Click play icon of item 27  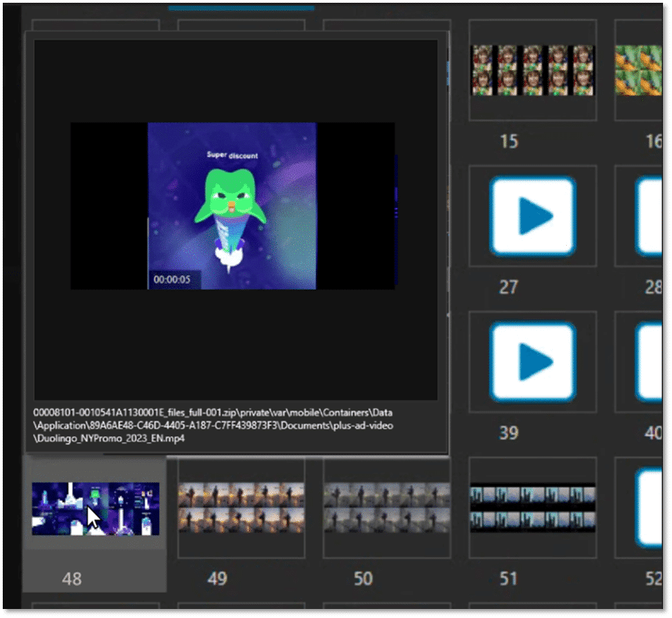533,216
